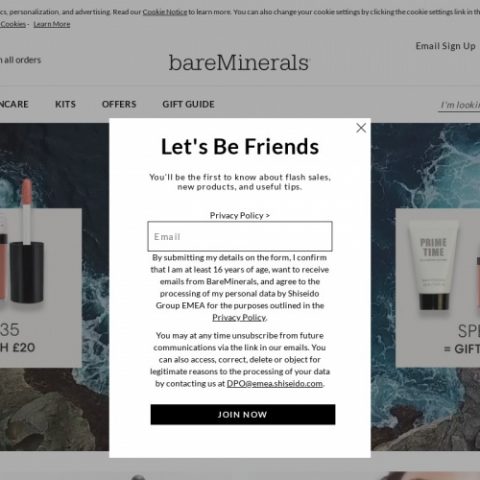The image size is (480, 480).
Task: Close the Let's Be Friends popup
Action: point(361,128)
